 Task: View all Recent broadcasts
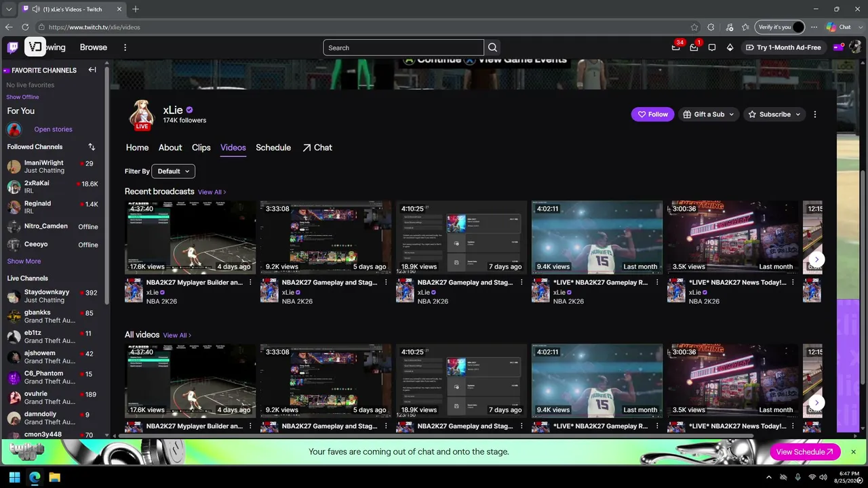(x=212, y=192)
